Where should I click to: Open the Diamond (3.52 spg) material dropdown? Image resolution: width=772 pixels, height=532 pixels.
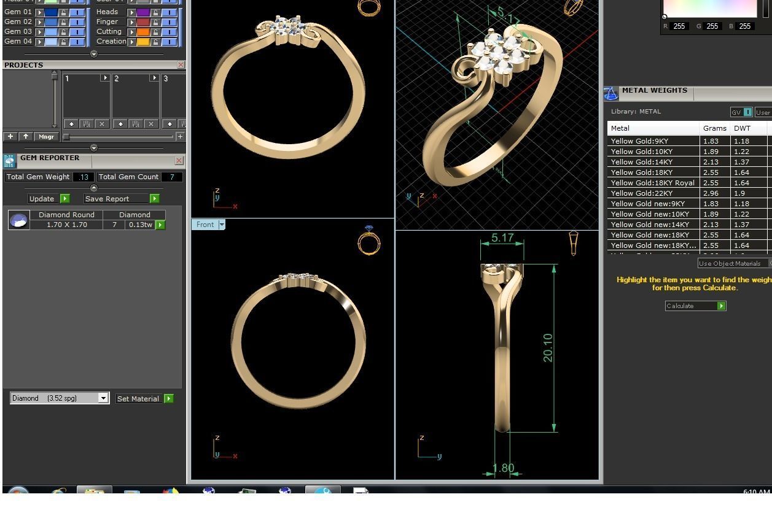tap(103, 398)
